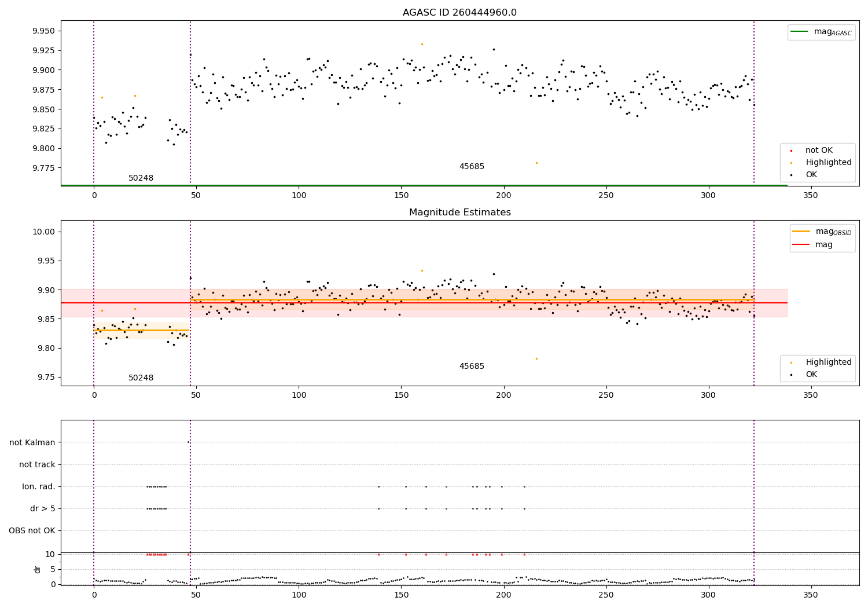Viewport: 868px width, 608px height.
Task: Click the green line sample in mag AGASC legend
Action: tap(800, 32)
